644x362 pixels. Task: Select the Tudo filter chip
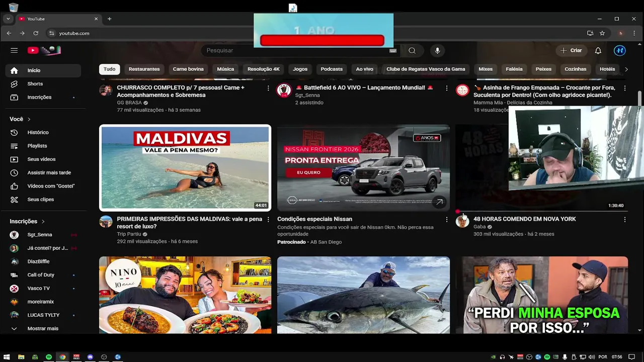(109, 69)
